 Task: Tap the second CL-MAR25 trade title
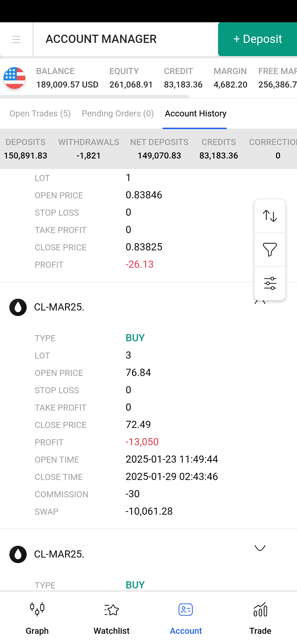pos(59,554)
